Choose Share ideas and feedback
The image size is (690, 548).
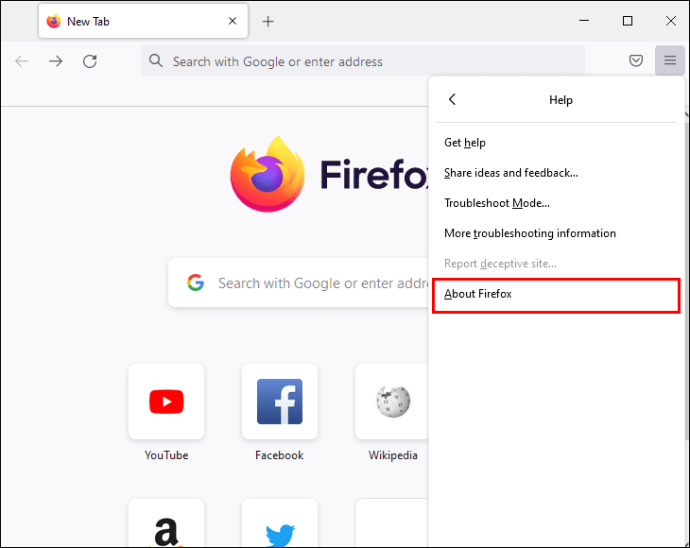click(x=556, y=173)
